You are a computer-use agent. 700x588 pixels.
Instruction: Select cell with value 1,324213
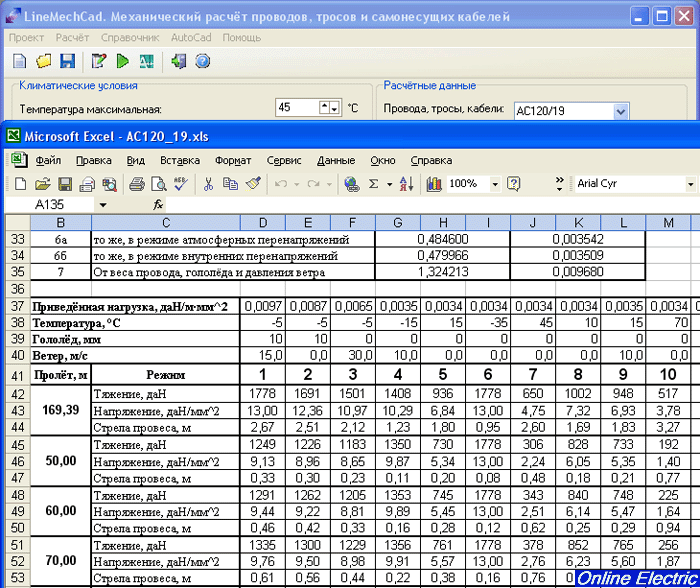point(442,272)
